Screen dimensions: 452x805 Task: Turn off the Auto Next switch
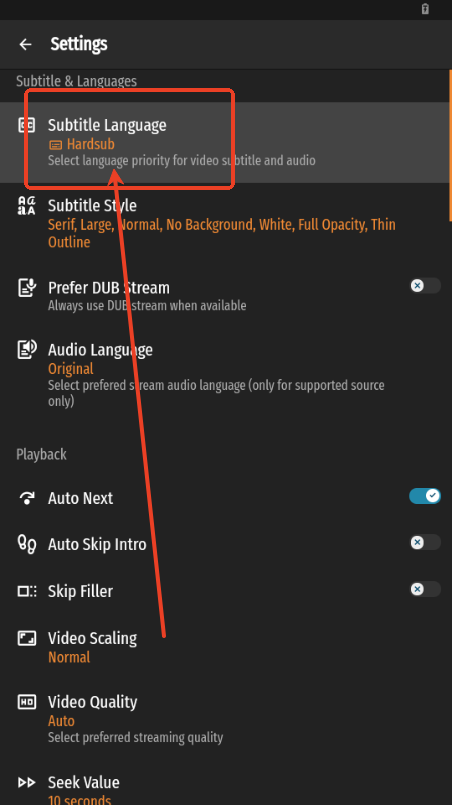pos(425,496)
